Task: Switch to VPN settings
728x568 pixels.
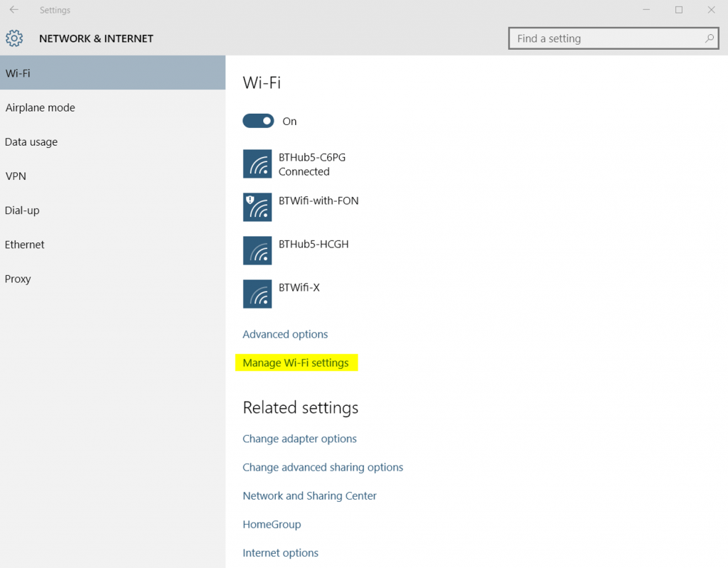Action: point(16,176)
